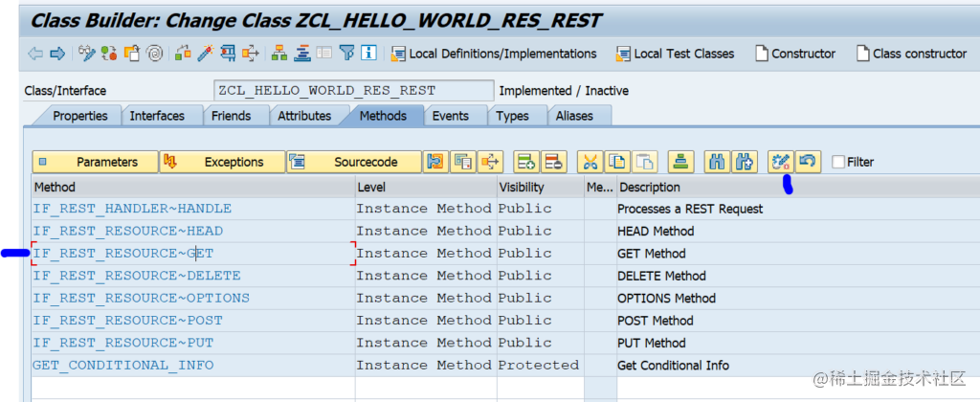Click the grey Back arrow icon
The height and width of the screenshot is (402, 980).
pyautogui.click(x=35, y=54)
